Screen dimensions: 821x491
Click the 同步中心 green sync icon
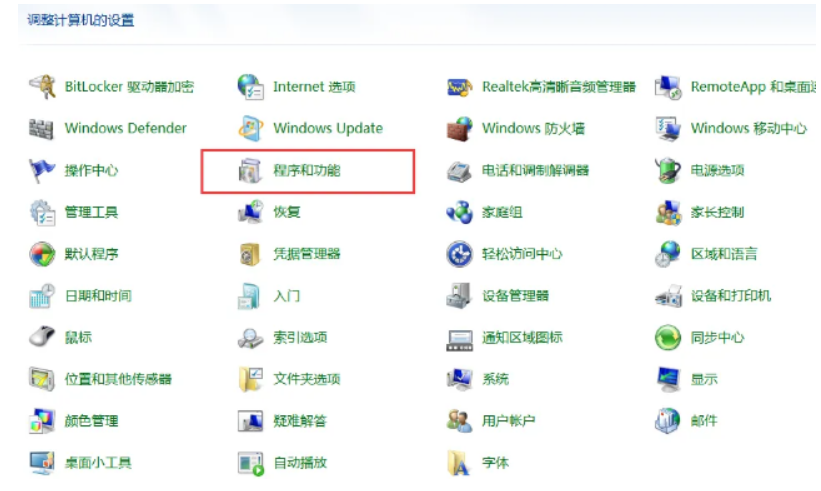coord(668,338)
